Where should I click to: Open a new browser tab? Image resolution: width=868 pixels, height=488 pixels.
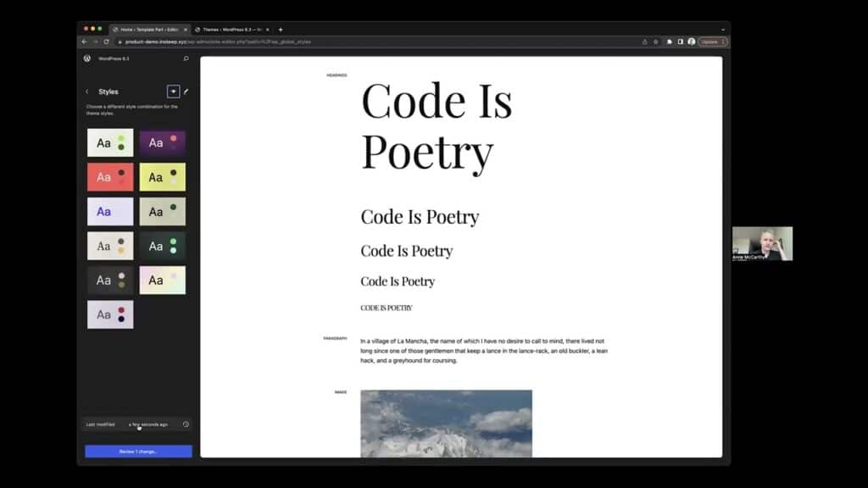281,30
